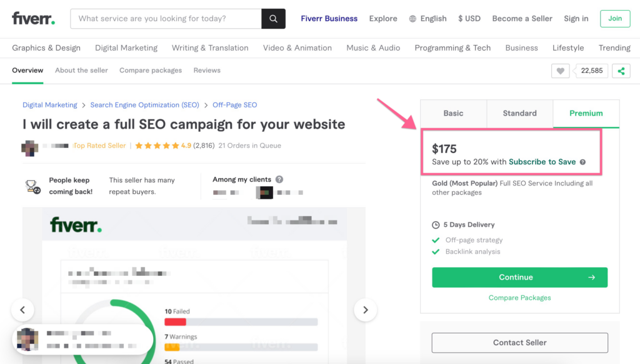
Task: Click the Join button
Action: pyautogui.click(x=615, y=19)
